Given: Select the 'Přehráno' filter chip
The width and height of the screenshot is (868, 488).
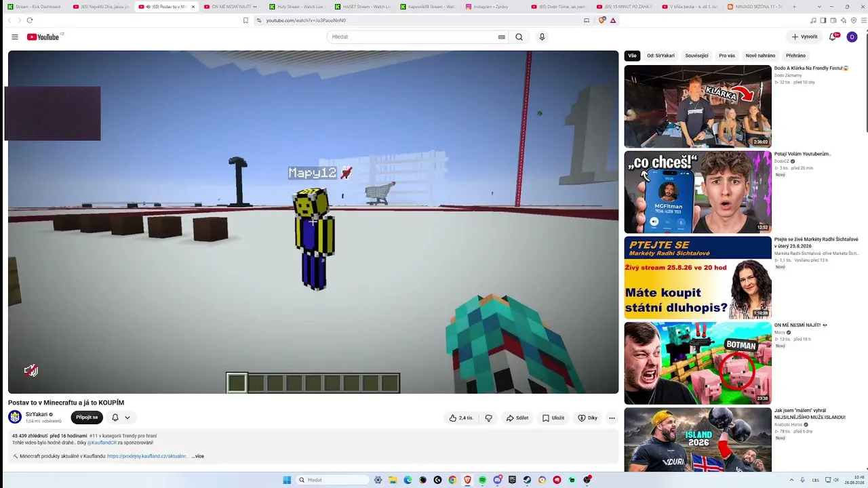Looking at the screenshot, I should click(x=795, y=56).
